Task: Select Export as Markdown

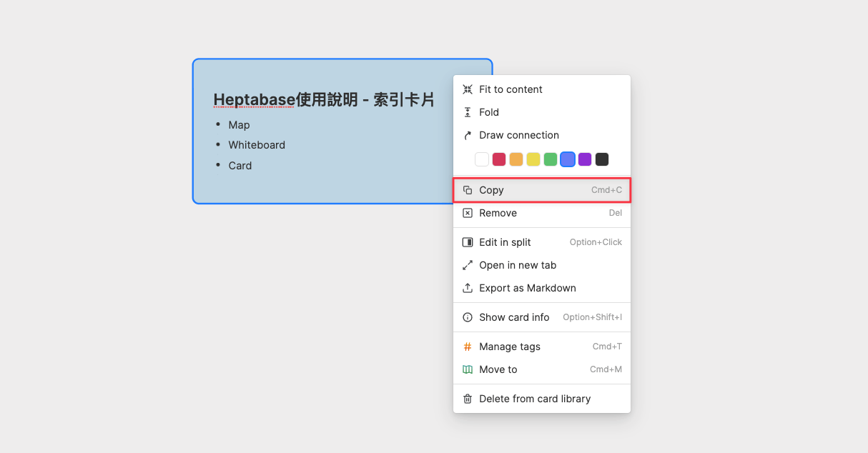Action: pos(527,288)
